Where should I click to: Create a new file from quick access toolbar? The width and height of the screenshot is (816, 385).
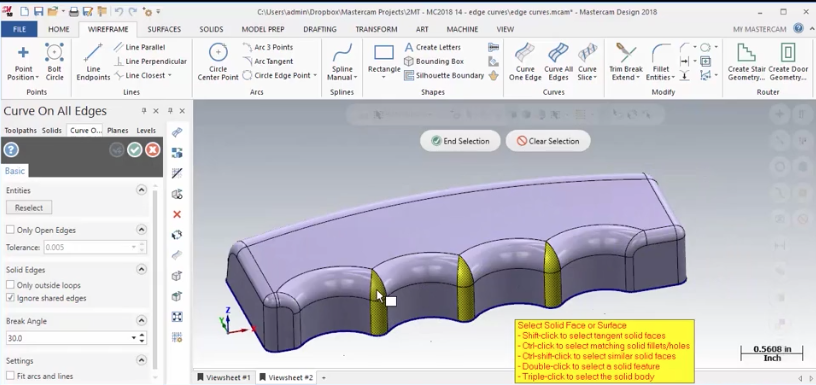[24, 11]
